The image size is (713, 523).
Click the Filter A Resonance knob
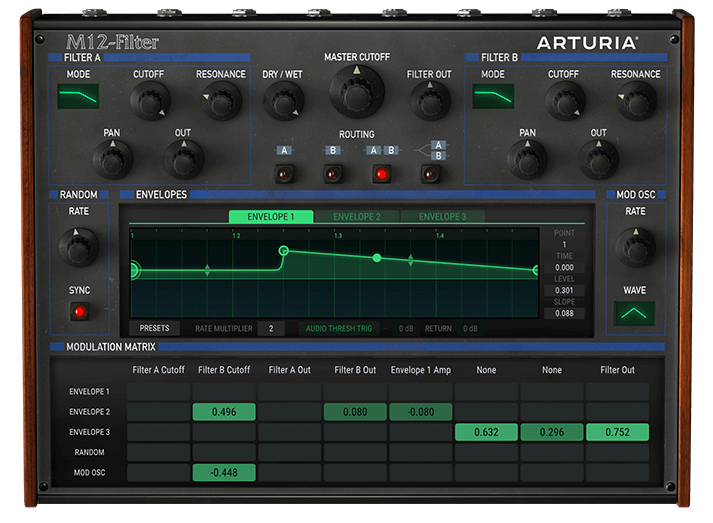pyautogui.click(x=221, y=101)
